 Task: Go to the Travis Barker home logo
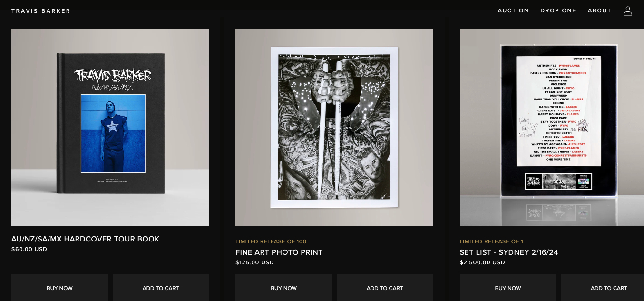click(41, 11)
